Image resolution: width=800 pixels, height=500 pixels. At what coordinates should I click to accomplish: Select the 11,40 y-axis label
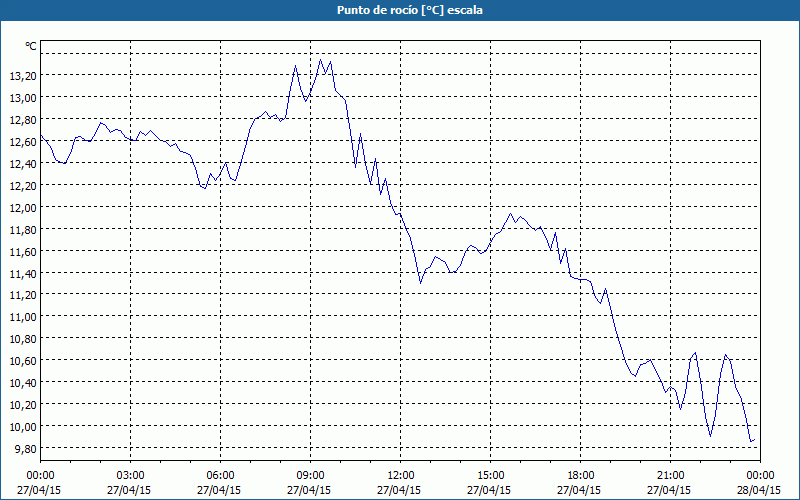pos(22,273)
